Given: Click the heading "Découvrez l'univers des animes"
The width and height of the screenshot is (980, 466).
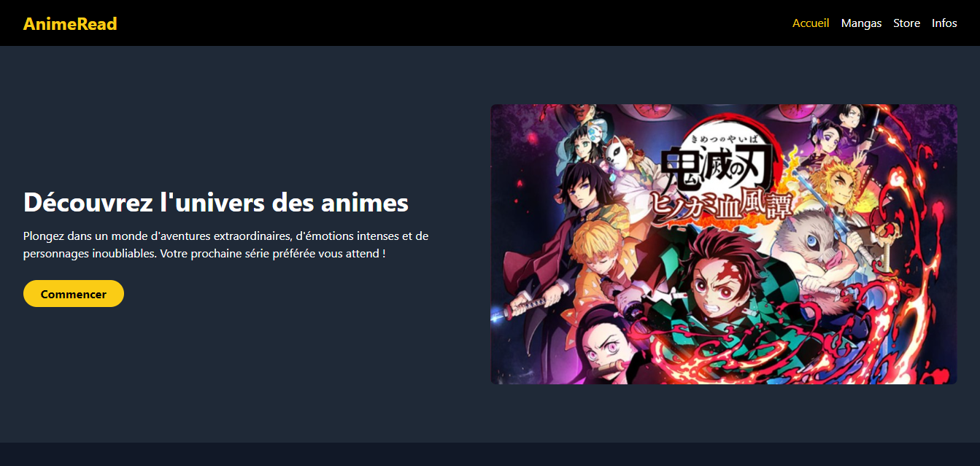Looking at the screenshot, I should pos(216,202).
